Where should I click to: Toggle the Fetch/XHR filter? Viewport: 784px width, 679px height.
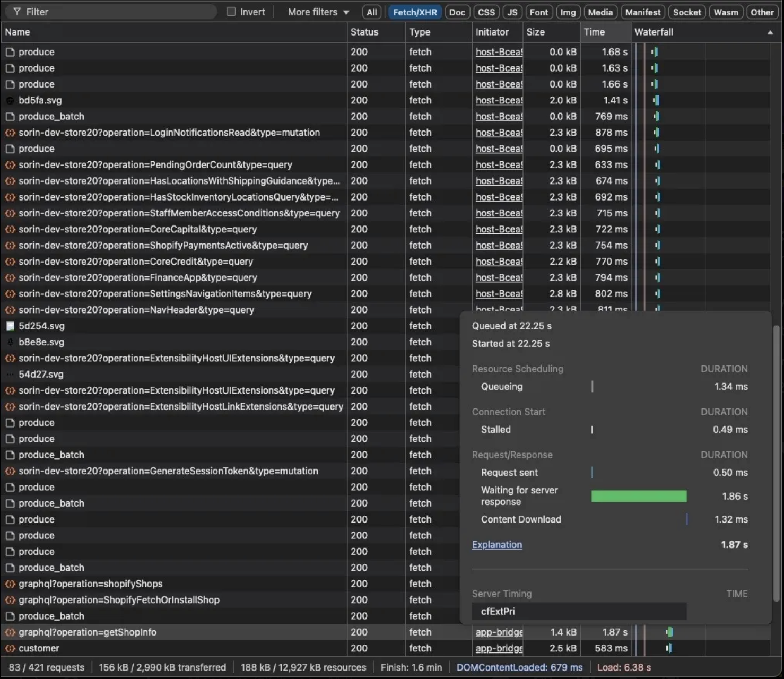(x=415, y=12)
